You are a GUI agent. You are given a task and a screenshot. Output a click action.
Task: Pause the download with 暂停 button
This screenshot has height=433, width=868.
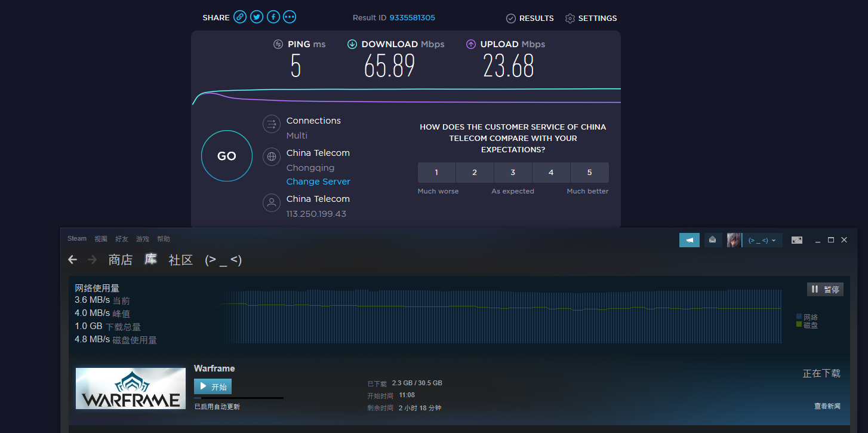pyautogui.click(x=825, y=290)
